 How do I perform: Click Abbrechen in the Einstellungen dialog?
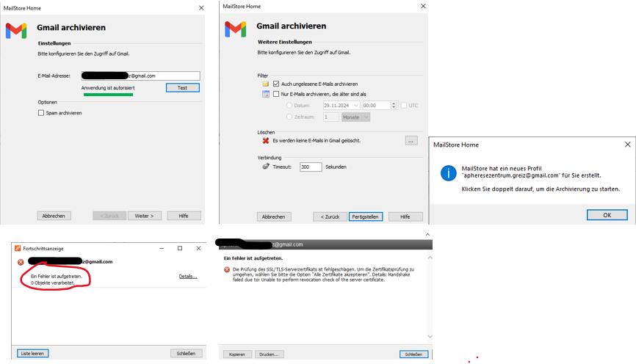click(54, 216)
